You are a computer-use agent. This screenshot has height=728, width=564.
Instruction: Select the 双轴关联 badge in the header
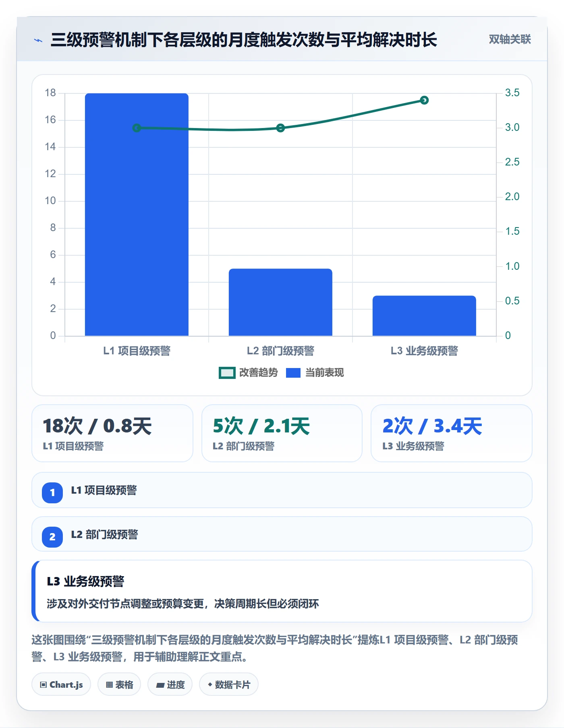point(510,39)
